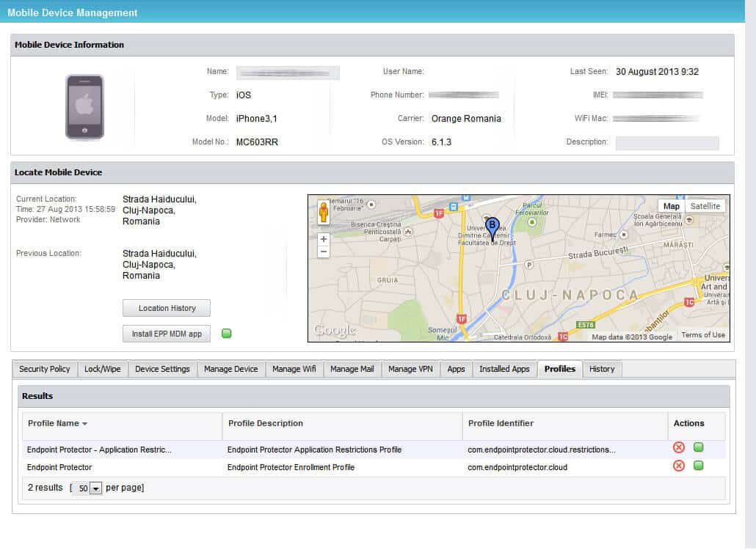Open the Manage Wifi tab
Viewport: 756px width, 550px height.
coord(294,369)
